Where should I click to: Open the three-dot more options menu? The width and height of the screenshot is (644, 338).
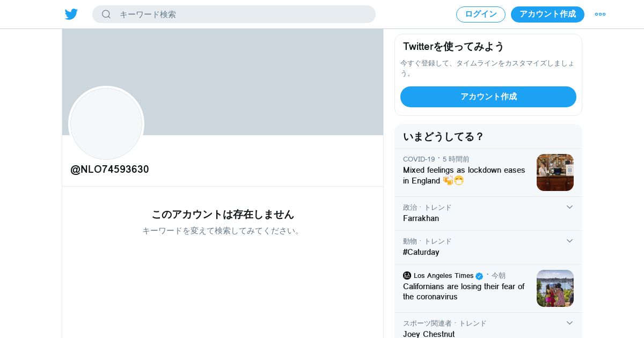coord(600,14)
